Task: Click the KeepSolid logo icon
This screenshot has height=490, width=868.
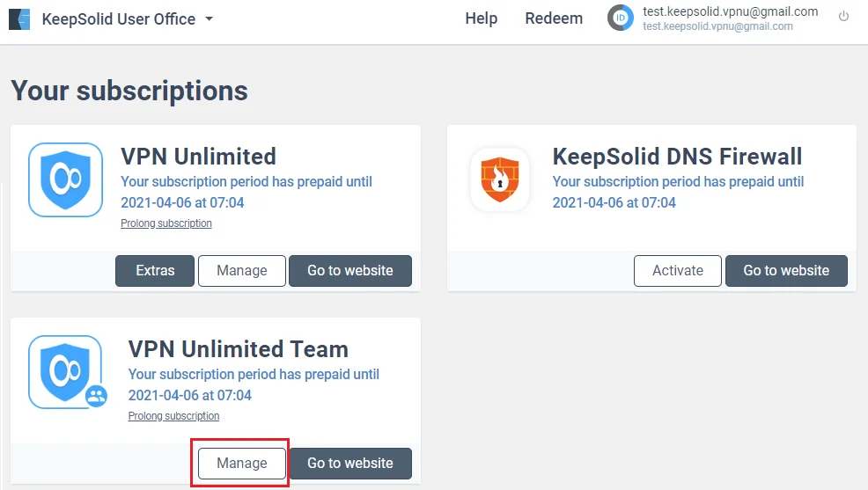Action: click(x=19, y=18)
